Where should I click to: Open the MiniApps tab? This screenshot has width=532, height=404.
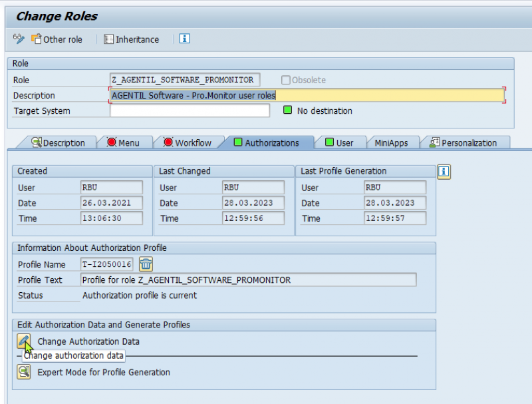pyautogui.click(x=391, y=142)
